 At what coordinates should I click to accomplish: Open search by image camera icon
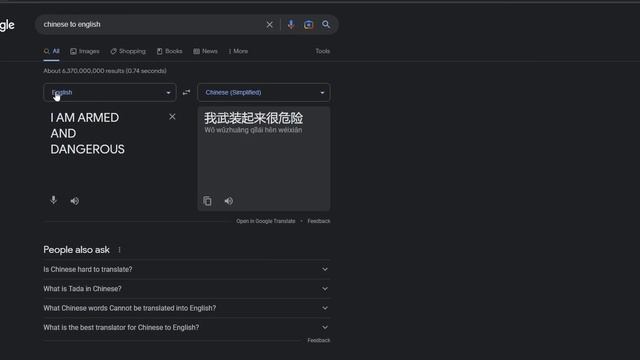[x=309, y=24]
